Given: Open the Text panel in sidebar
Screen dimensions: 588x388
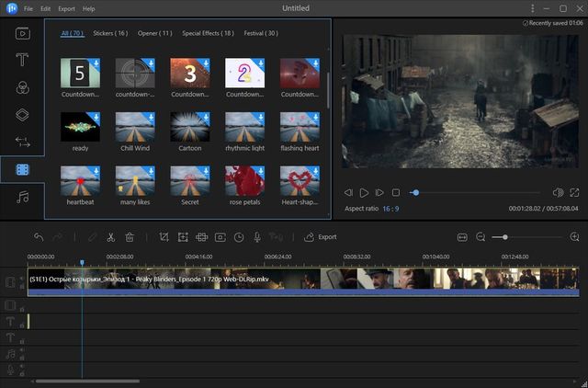Looking at the screenshot, I should 22,60.
